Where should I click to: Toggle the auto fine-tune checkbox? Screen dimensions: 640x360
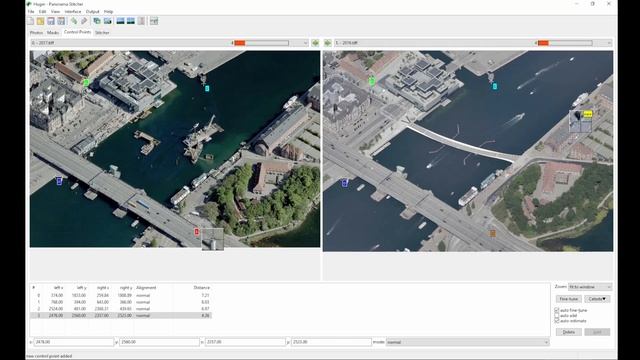[x=557, y=311]
